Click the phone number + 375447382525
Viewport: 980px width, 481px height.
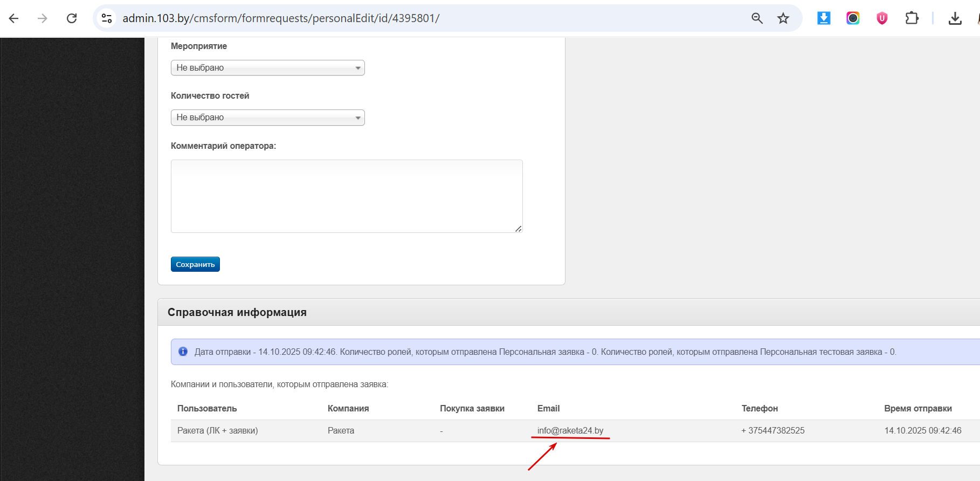click(773, 430)
